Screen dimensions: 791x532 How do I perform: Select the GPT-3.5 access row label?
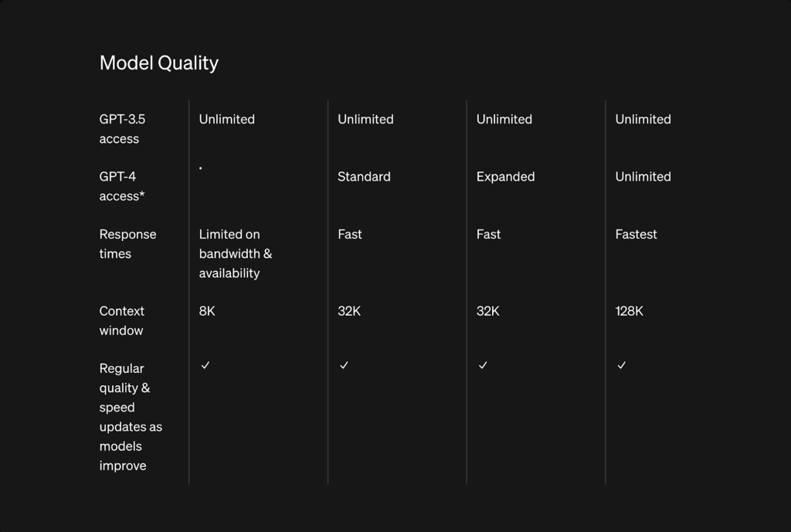[x=122, y=129]
